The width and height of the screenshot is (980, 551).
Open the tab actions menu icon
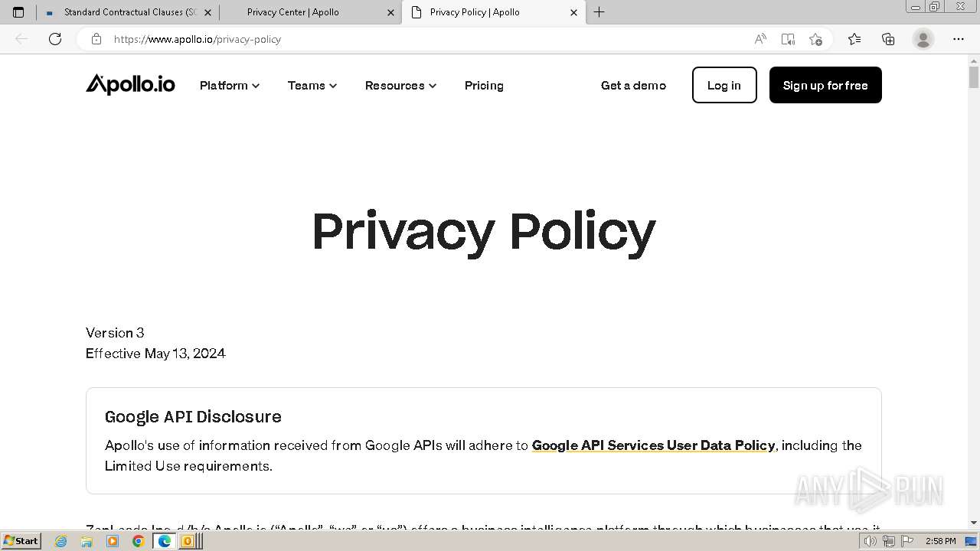click(18, 12)
